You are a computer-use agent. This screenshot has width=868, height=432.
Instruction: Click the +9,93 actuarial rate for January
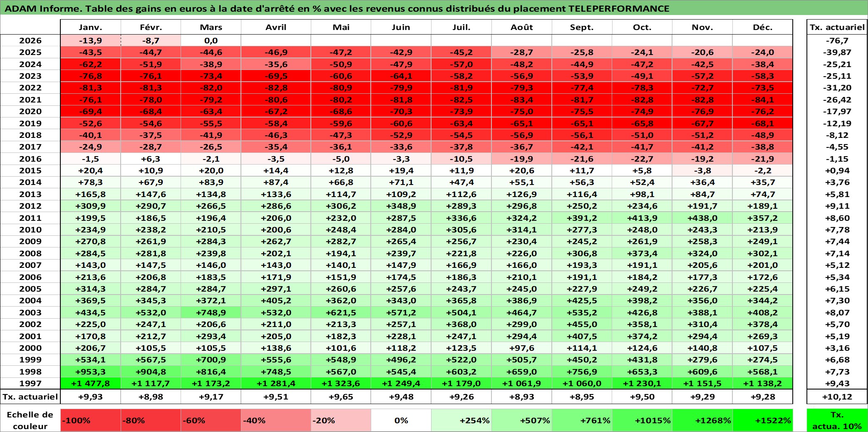(91, 397)
